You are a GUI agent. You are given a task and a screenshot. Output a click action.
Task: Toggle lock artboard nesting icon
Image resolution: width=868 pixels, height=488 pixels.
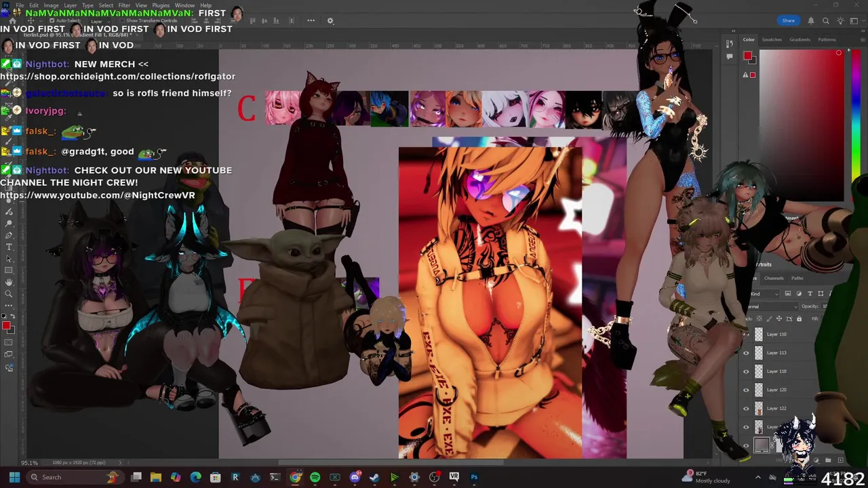[789, 319]
